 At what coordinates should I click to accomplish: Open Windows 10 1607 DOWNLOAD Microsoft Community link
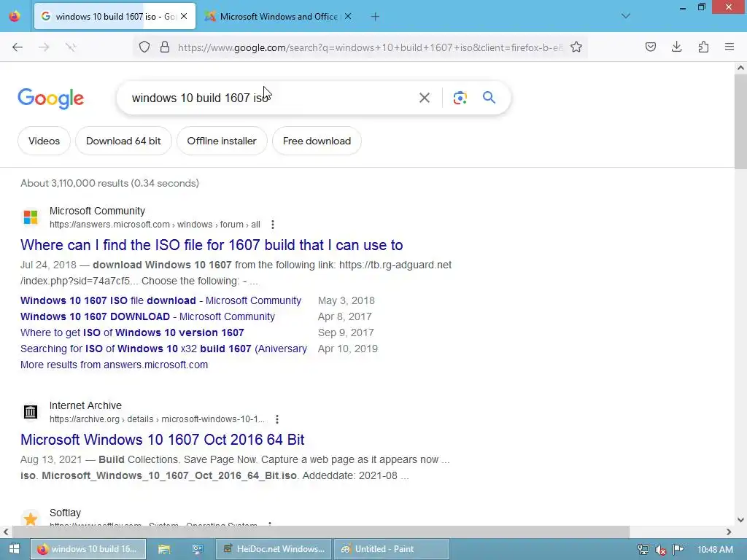[x=147, y=316]
